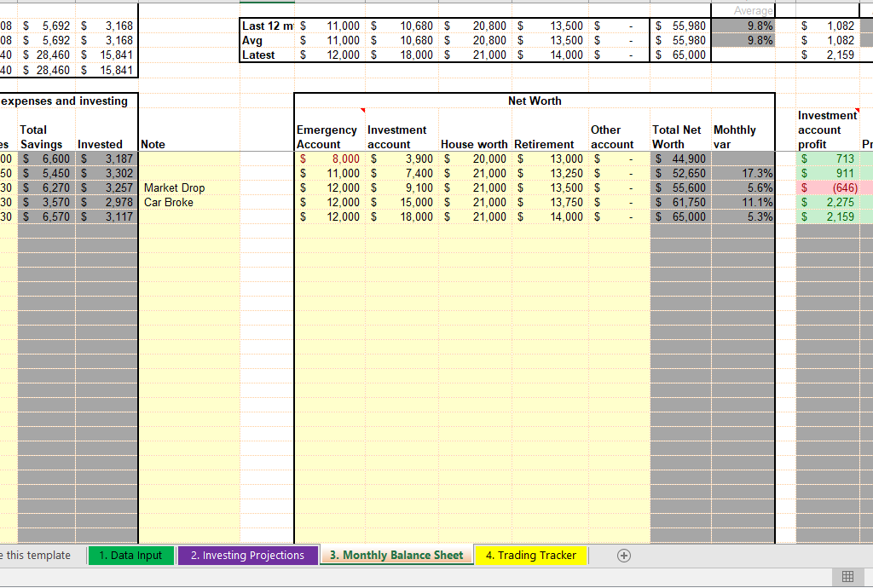Click comment indicator on Emergency Account header

click(361, 110)
